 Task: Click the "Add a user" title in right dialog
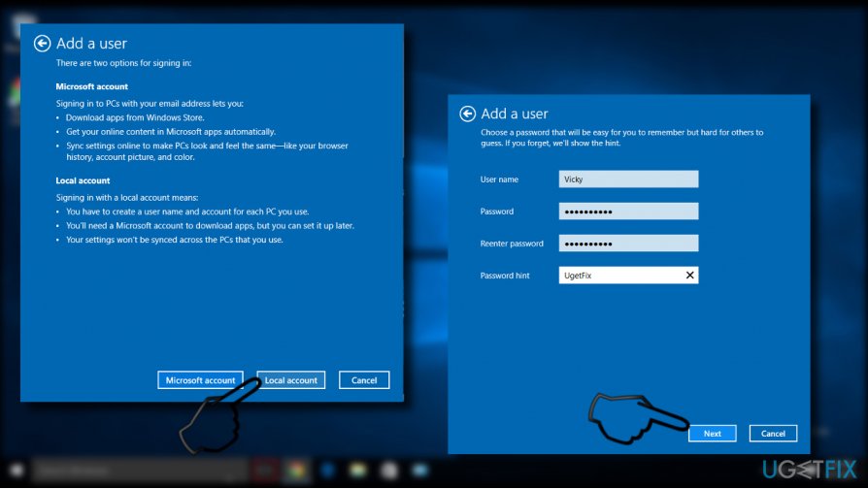(515, 114)
